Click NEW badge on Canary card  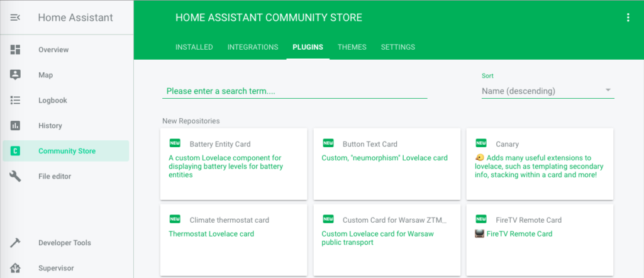481,143
